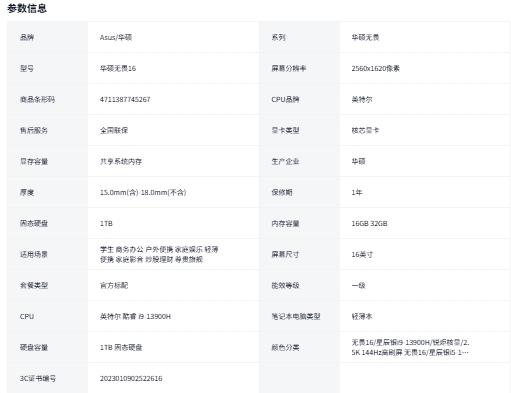This screenshot has width=511, height=393.
Task: Select the 品牌 label cell
Action: 27,37
